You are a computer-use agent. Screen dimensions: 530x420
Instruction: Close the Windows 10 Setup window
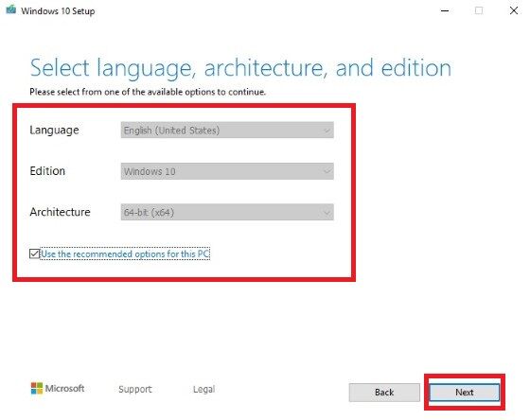pos(514,10)
